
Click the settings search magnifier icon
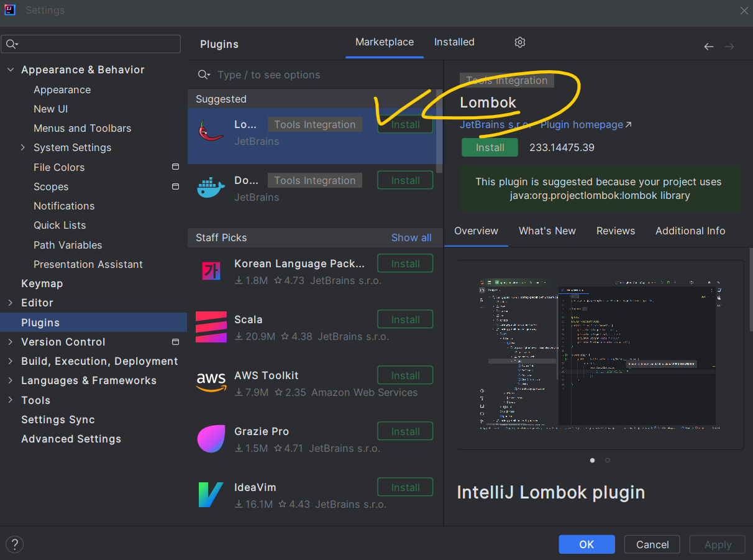pos(11,44)
